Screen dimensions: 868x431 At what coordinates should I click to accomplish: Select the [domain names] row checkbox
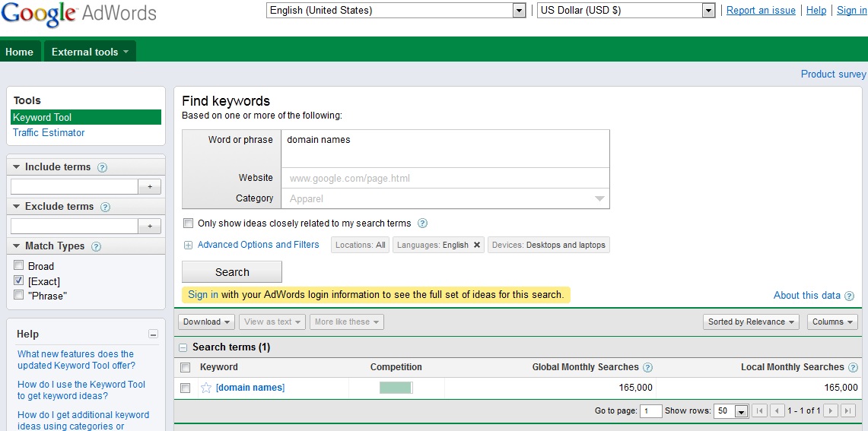[x=186, y=388]
